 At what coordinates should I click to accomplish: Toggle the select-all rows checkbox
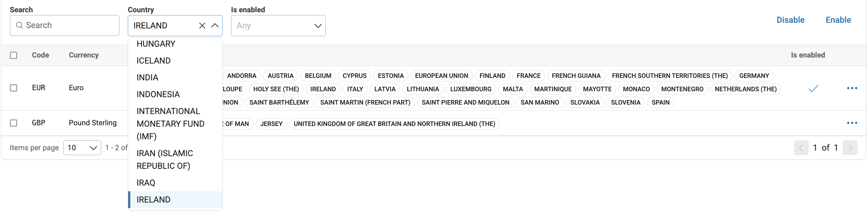[x=14, y=55]
